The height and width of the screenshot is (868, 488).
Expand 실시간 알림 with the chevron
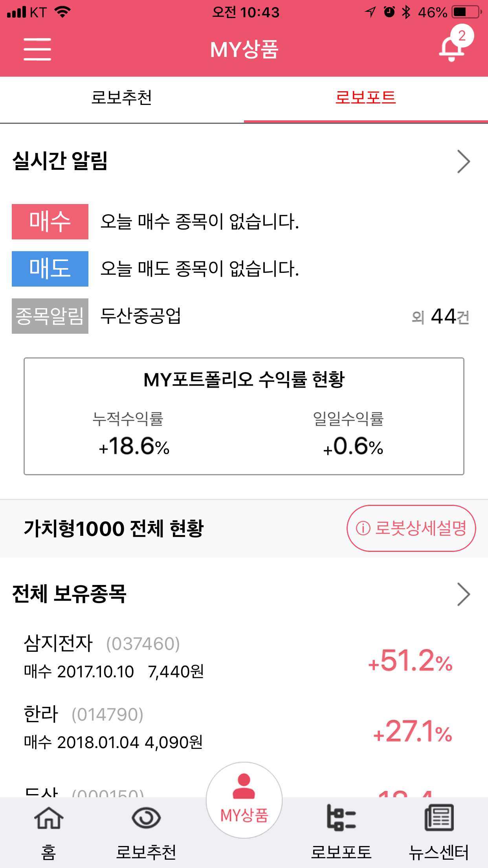click(463, 162)
